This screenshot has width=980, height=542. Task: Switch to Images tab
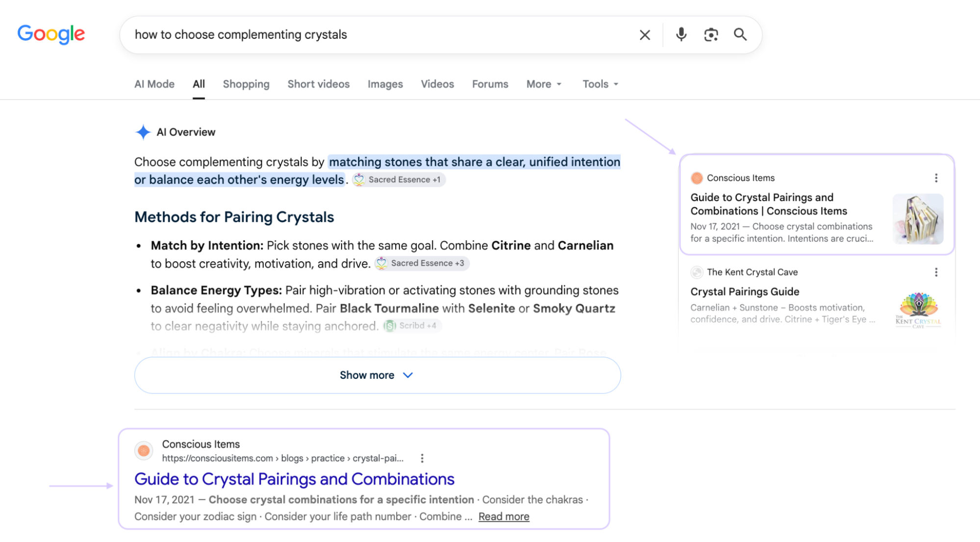(385, 84)
